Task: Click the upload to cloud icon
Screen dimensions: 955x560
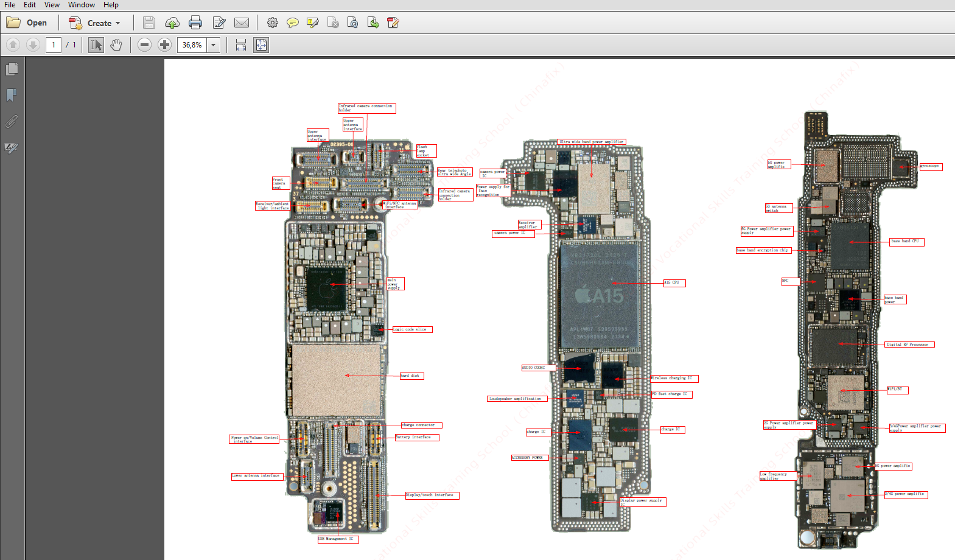Action: [x=172, y=23]
